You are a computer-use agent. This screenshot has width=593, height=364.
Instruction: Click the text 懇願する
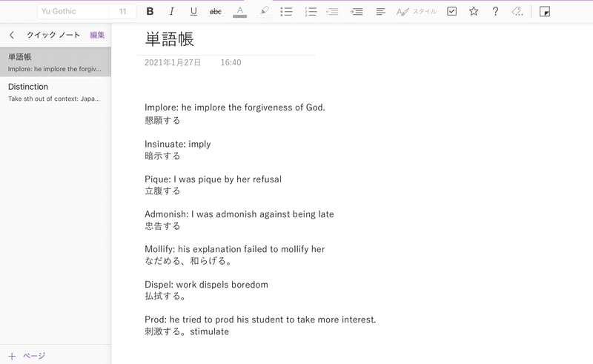162,120
